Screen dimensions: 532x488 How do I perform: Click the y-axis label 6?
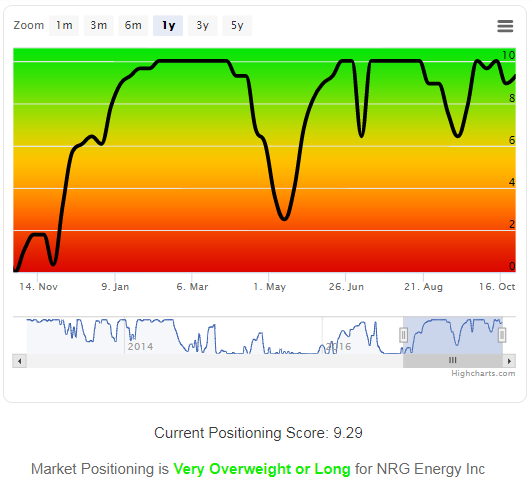[x=512, y=140]
